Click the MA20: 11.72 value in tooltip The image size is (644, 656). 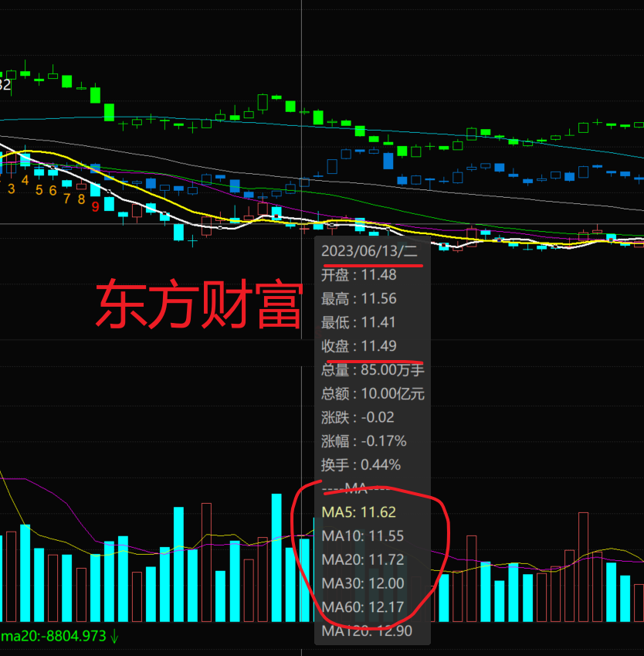(x=362, y=559)
